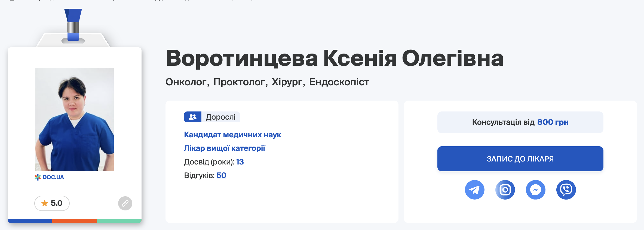
Task: Open the doctor's portrait photo
Action: 75,119
